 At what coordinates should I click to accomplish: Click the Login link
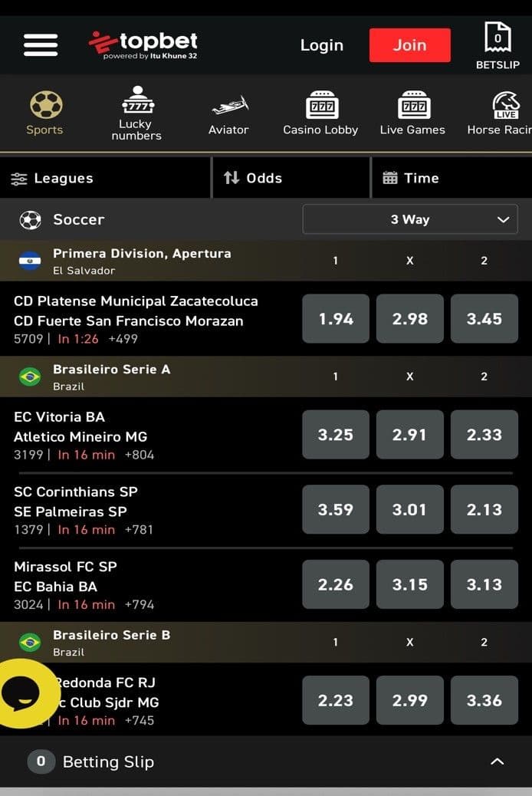click(x=322, y=45)
